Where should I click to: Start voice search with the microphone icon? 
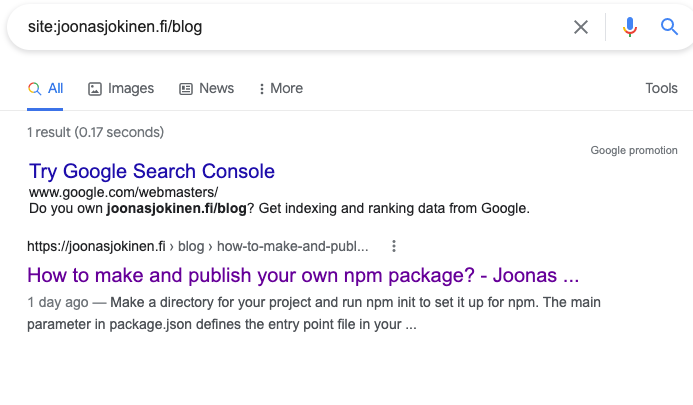coord(630,27)
